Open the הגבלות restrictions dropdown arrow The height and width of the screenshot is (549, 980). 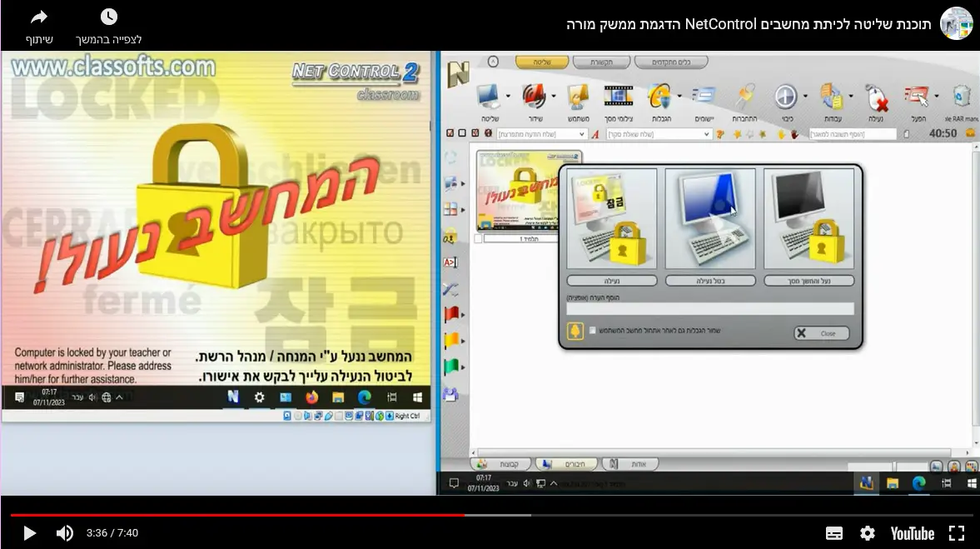click(679, 97)
